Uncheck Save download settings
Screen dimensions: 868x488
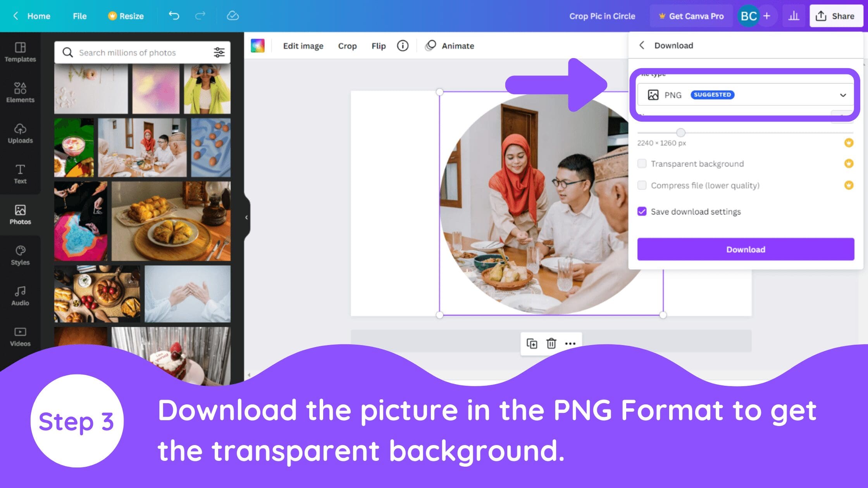(x=642, y=211)
